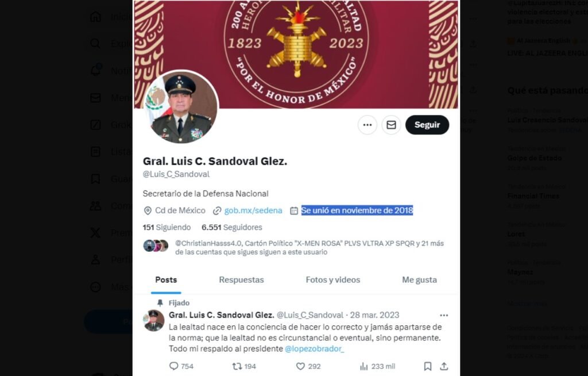Open the three-dot profile options menu
588x376 pixels.
click(367, 125)
